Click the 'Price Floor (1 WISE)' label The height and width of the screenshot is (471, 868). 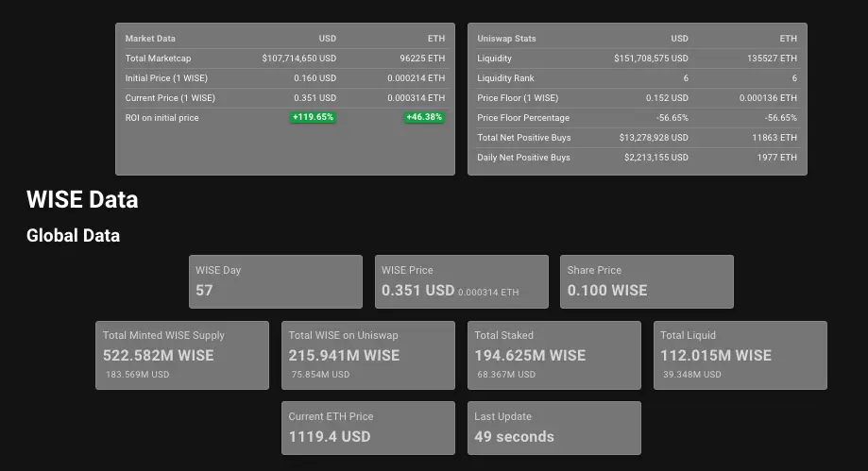[x=518, y=98]
